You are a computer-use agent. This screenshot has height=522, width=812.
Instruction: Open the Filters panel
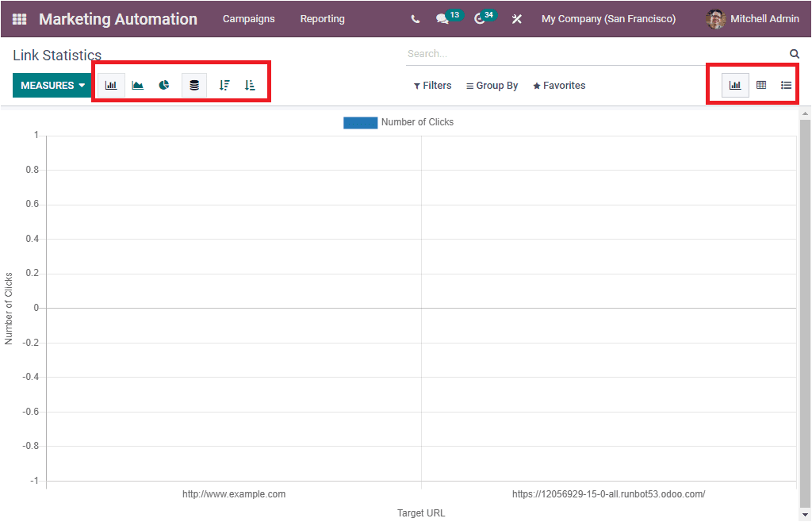point(432,85)
